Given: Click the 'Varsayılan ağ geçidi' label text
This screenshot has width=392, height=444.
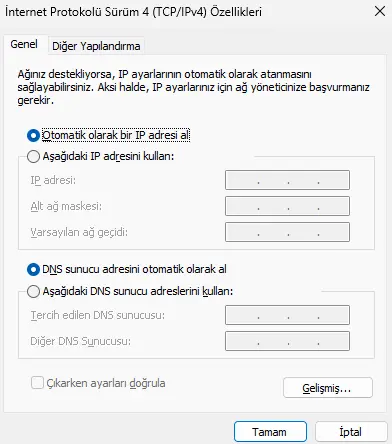Looking at the screenshot, I should click(x=79, y=232).
